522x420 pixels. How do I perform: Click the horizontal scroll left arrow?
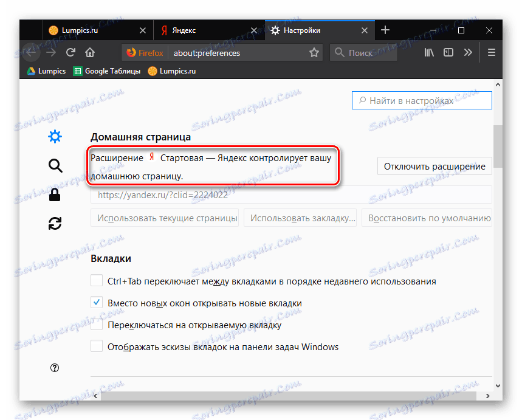(x=95, y=396)
